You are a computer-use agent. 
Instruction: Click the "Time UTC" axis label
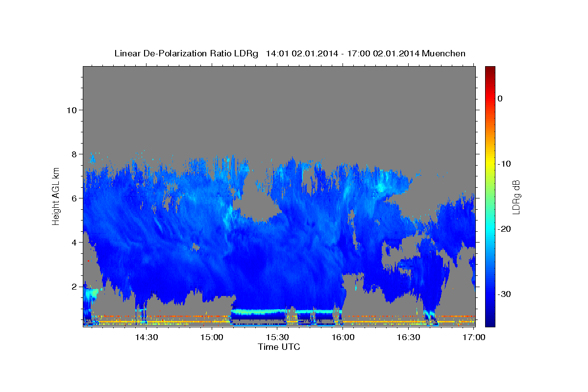pyautogui.click(x=279, y=347)
